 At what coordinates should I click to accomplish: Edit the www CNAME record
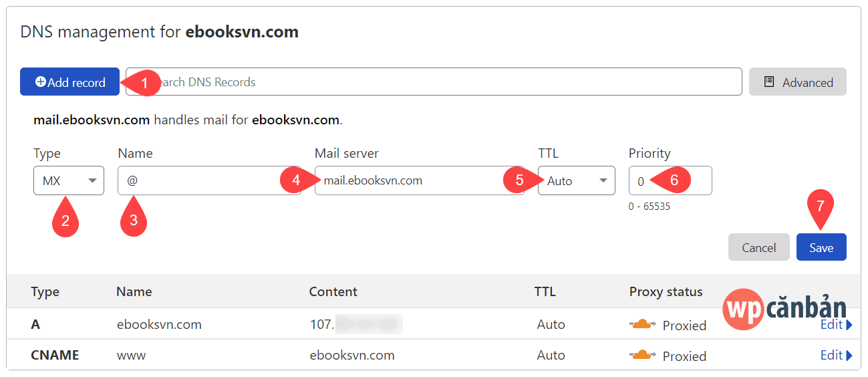(x=836, y=355)
